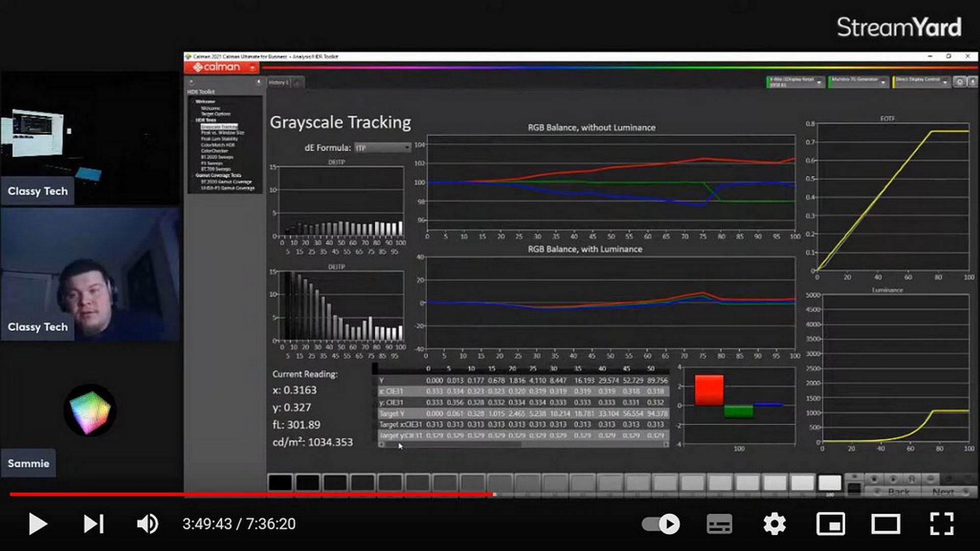
Task: Expand the dE Formula combo box
Action: pos(407,148)
